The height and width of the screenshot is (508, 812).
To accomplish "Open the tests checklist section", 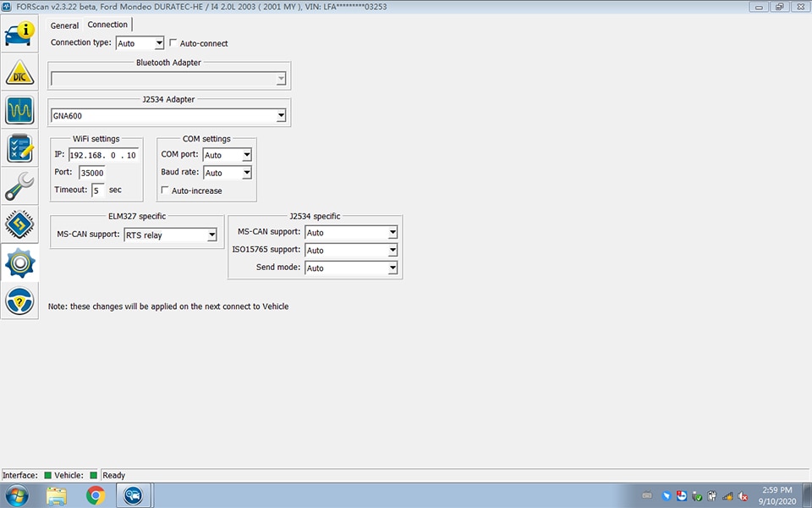I will point(19,147).
